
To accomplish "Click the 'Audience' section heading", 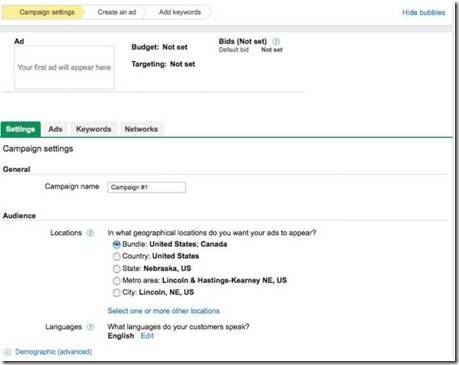I will click(x=19, y=216).
